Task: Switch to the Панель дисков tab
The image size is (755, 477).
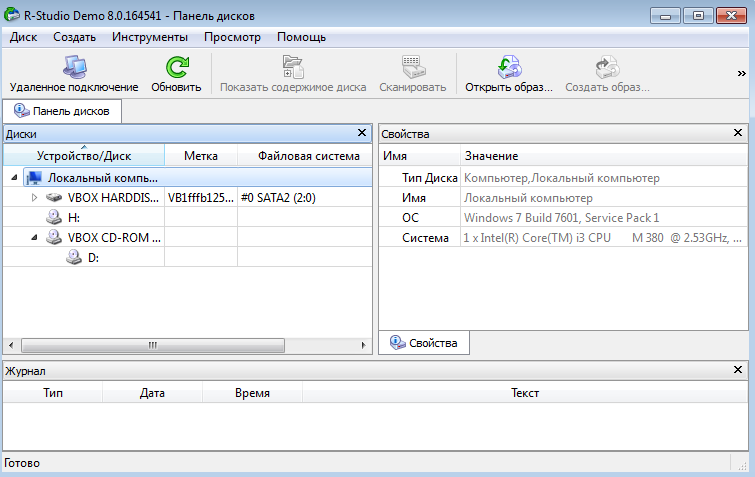Action: pos(62,111)
